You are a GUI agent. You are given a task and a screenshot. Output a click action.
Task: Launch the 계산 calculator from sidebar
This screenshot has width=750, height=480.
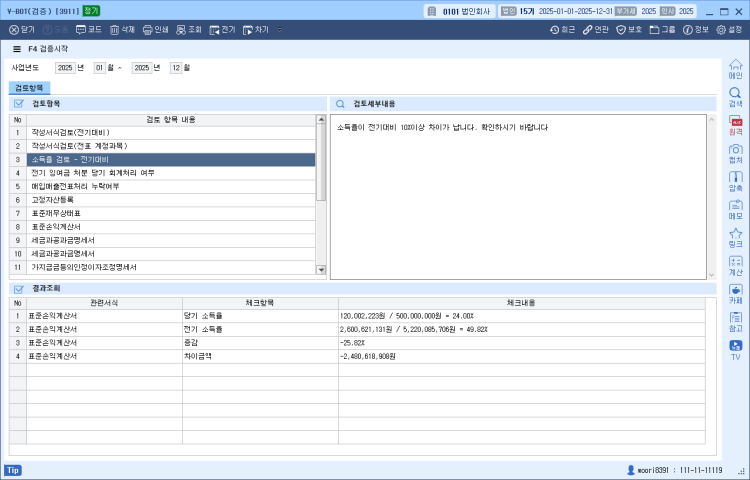(736, 266)
